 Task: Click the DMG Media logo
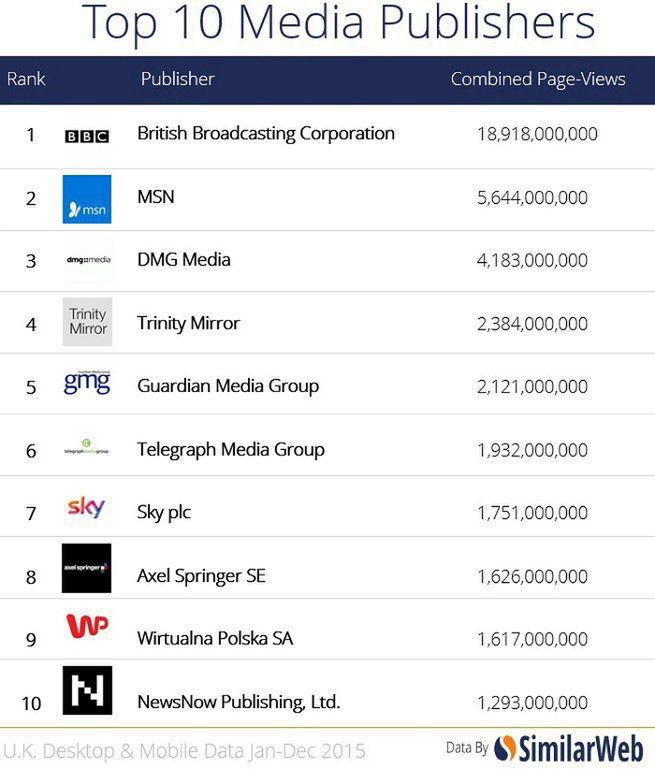pos(87,260)
